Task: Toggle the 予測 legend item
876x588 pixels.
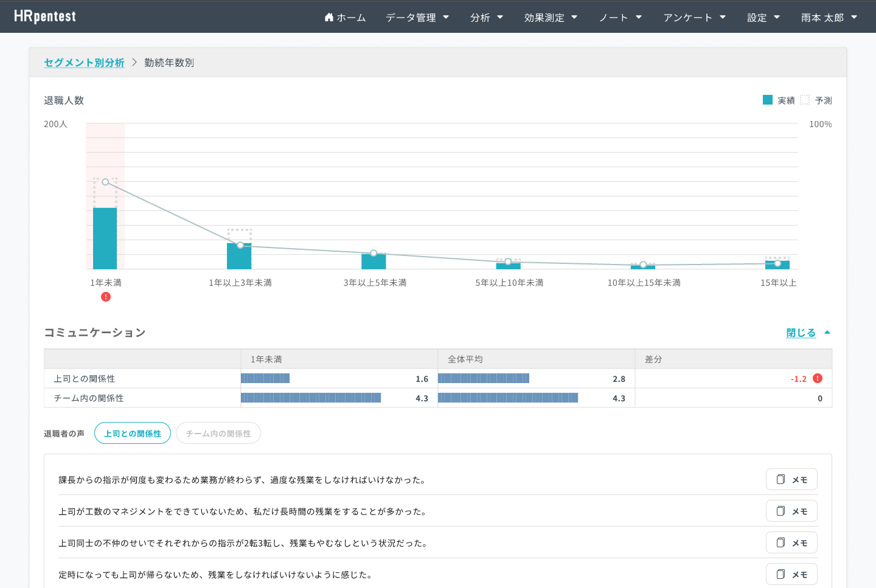Action: pos(816,100)
